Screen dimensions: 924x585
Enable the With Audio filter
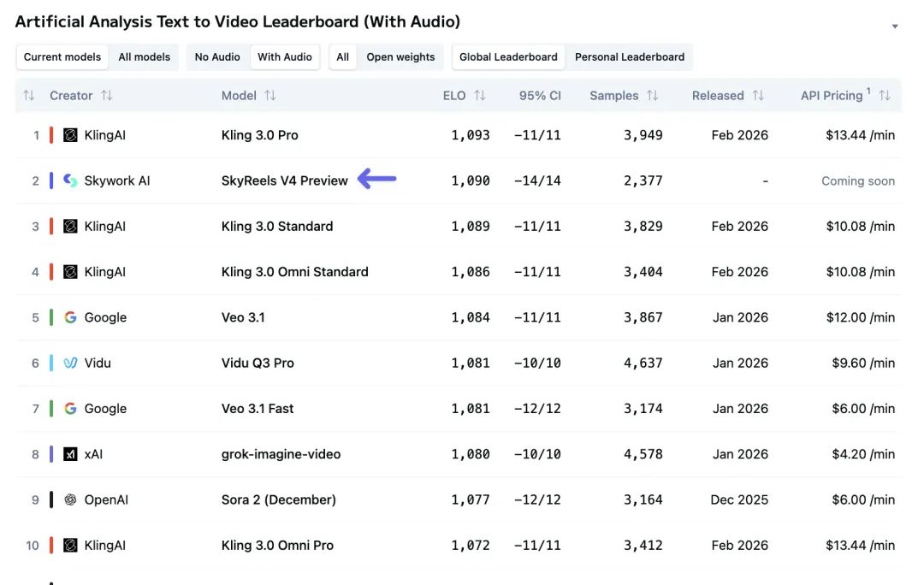285,57
